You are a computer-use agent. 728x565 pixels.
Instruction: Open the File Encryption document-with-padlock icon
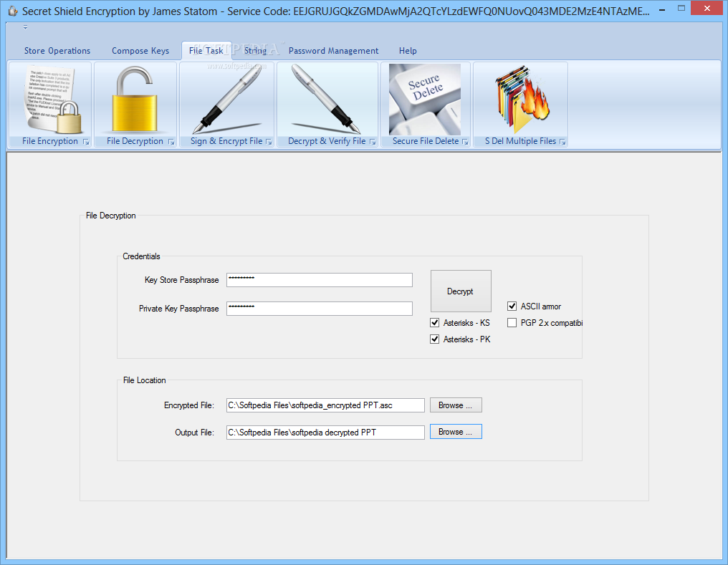click(x=53, y=100)
